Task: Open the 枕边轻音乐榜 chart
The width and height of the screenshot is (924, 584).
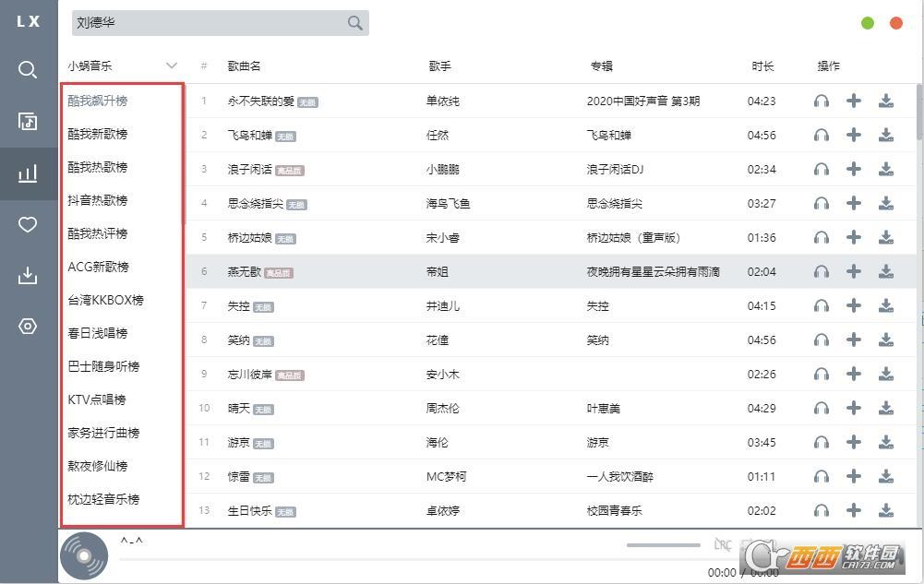Action: point(103,500)
